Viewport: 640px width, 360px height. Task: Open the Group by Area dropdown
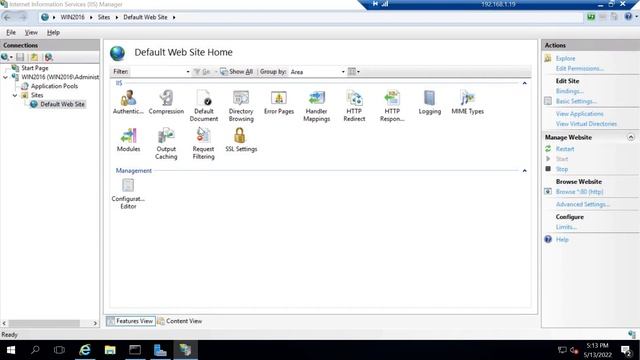coord(343,72)
